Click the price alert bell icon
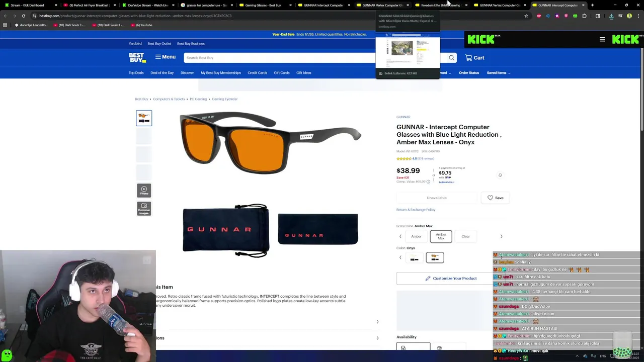 tap(500, 175)
